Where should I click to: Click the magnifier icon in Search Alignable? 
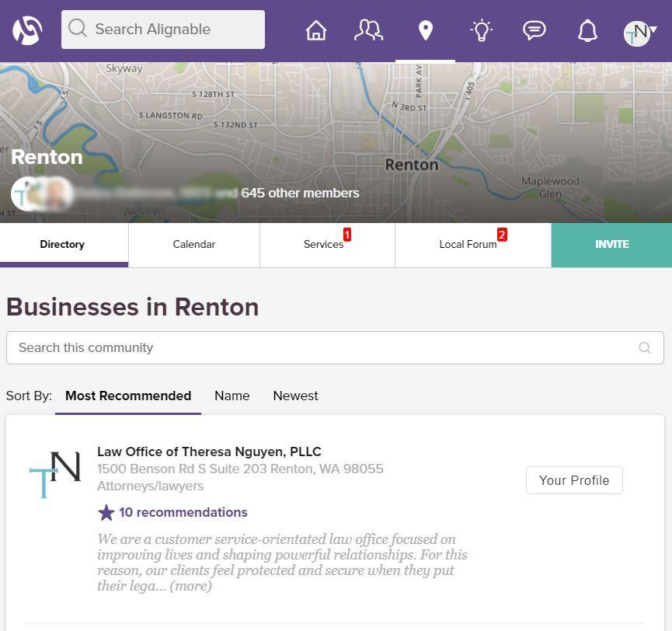[78, 28]
